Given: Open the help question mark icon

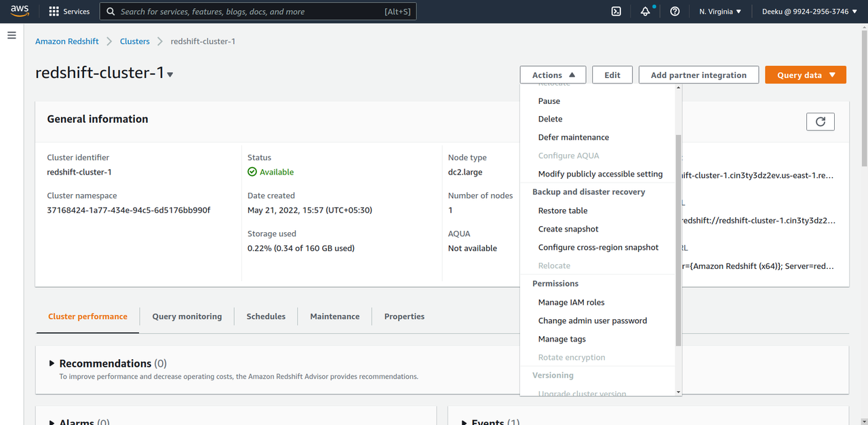Looking at the screenshot, I should pos(675,12).
